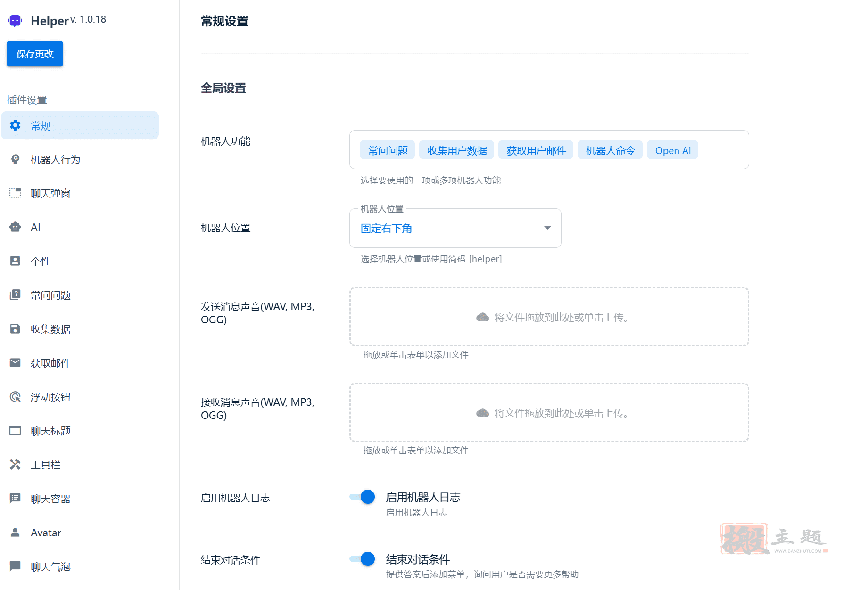Click cloud upload icon in 发送消息声音 box
Viewport: 868px width, 590px height.
pyautogui.click(x=482, y=317)
